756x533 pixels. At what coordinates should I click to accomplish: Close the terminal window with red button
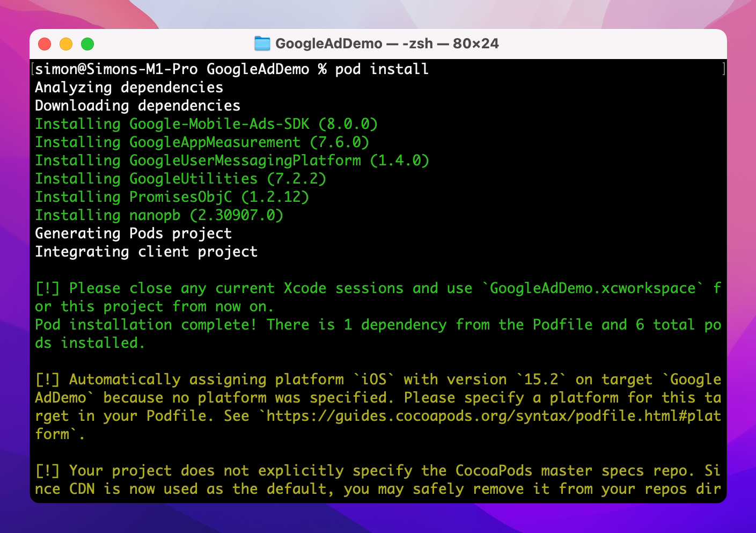click(x=45, y=44)
